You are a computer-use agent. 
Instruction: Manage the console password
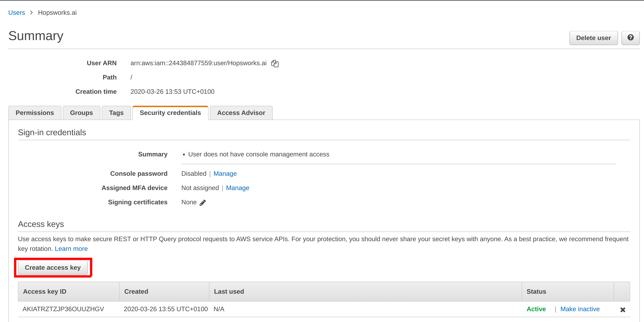[225, 174]
